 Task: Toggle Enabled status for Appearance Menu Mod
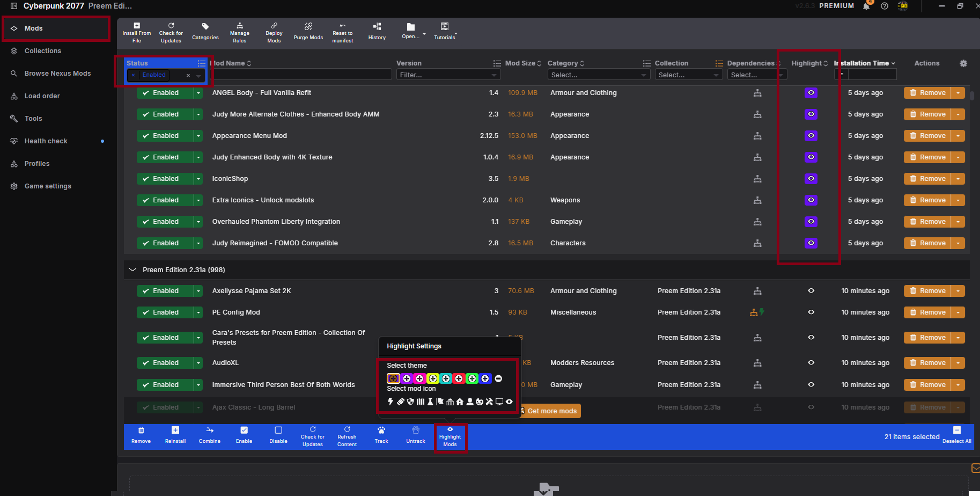(165, 136)
